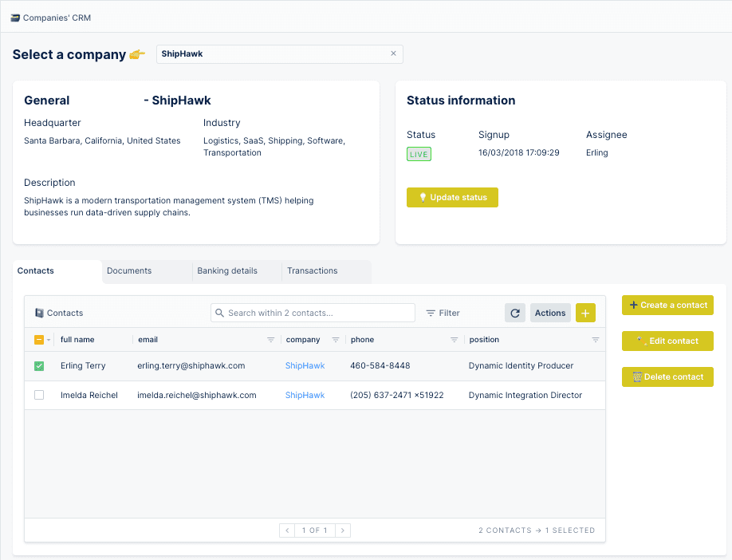Open the position column filter menu
This screenshot has height=560, width=732.
tap(595, 340)
